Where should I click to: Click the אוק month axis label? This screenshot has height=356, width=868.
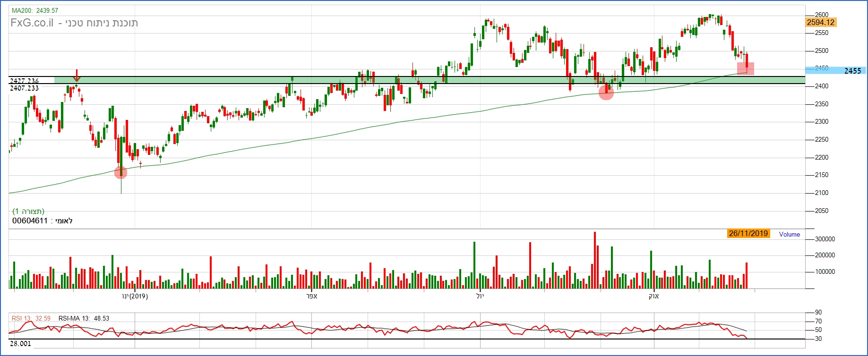coord(653,296)
